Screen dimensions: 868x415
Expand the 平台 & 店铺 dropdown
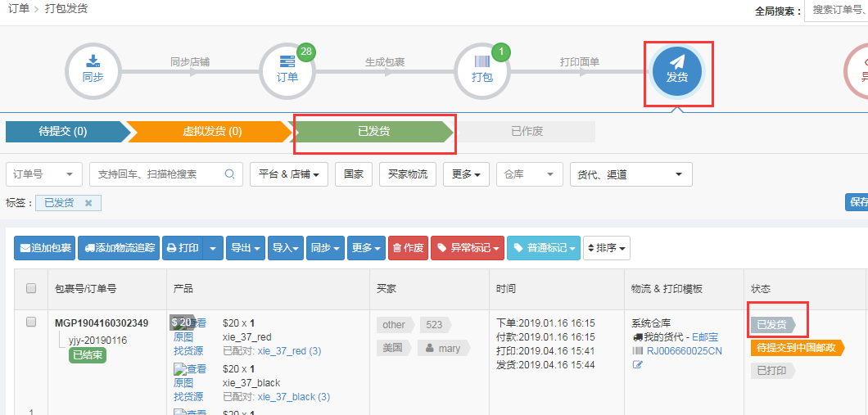[289, 174]
